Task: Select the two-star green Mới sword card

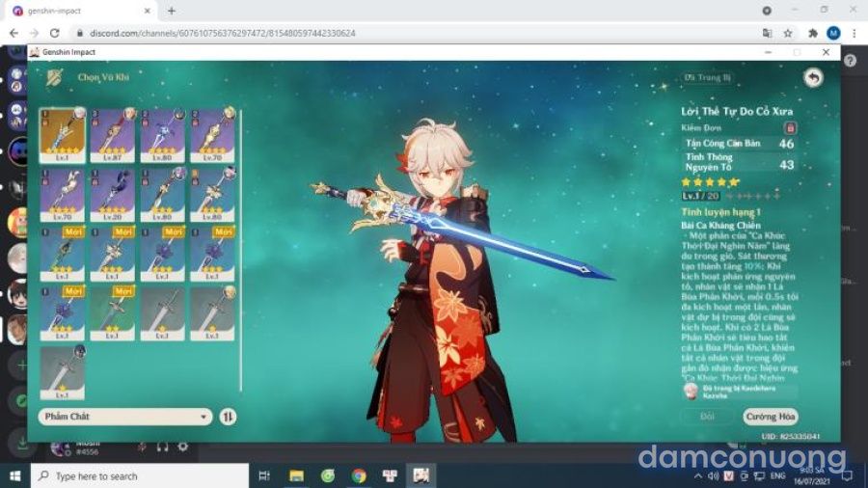Action: (113, 313)
